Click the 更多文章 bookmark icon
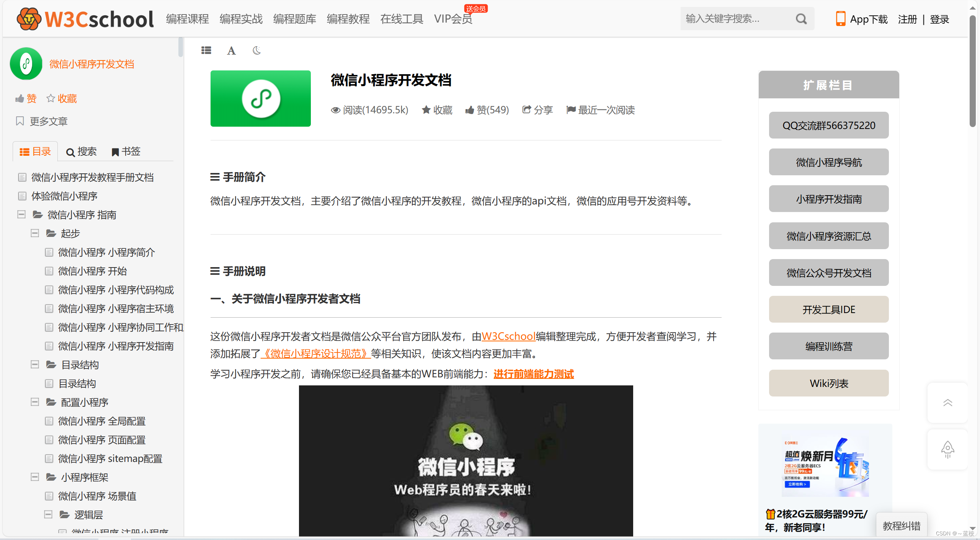This screenshot has height=540, width=980. [20, 121]
